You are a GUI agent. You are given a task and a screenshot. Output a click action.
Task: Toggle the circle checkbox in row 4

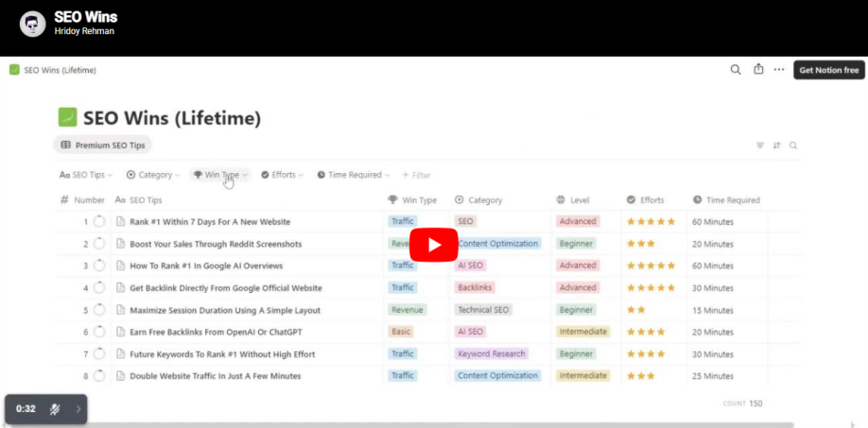(99, 288)
